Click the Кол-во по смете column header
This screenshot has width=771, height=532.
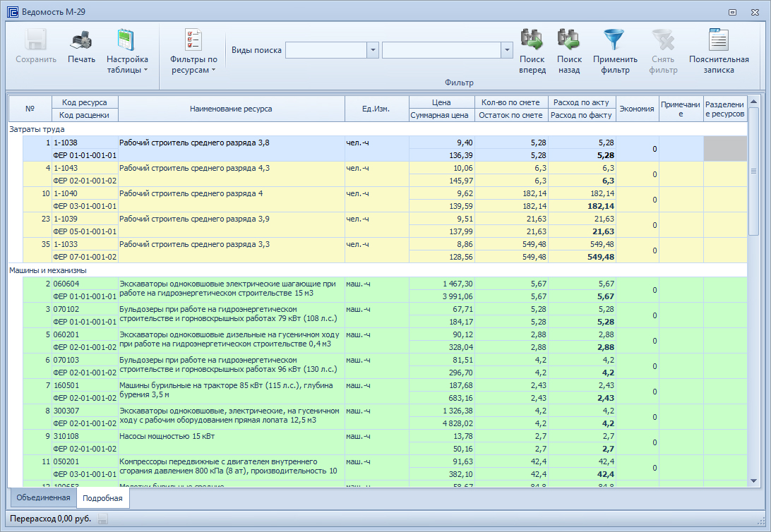pos(510,102)
